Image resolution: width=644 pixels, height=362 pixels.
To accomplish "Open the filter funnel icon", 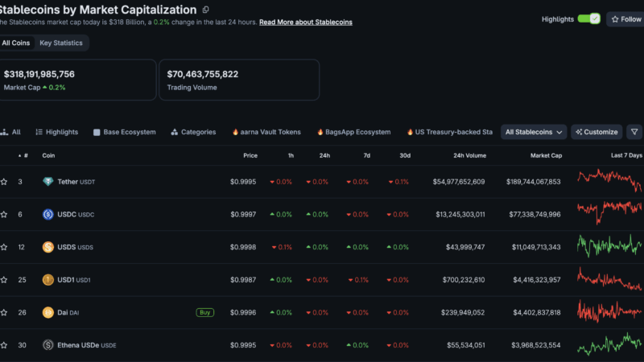I will [x=634, y=132].
